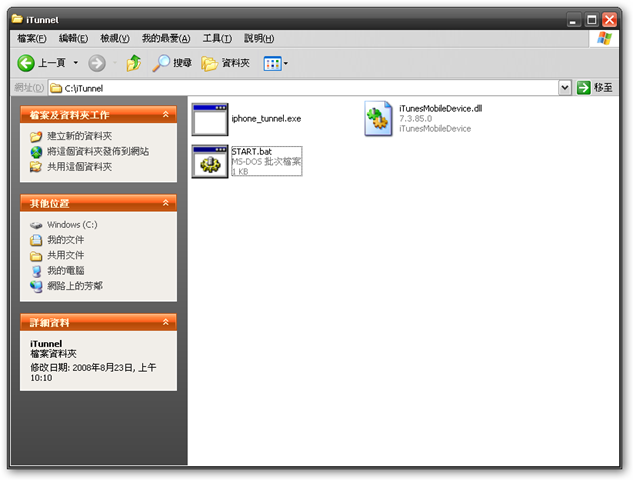Select the iTunesMobileDevice.dll file icon
Screen dimensions: 633x480
(x=378, y=119)
